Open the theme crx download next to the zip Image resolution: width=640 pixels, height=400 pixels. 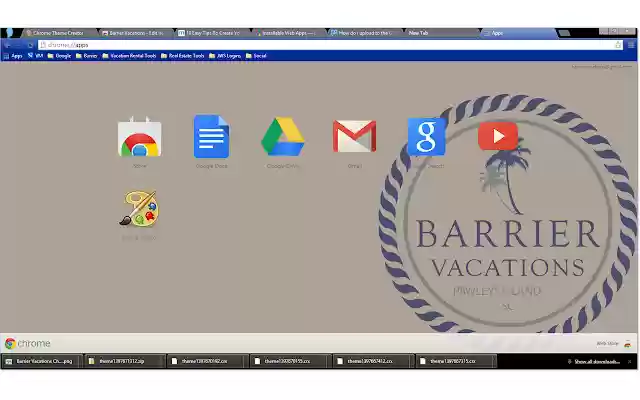207,361
